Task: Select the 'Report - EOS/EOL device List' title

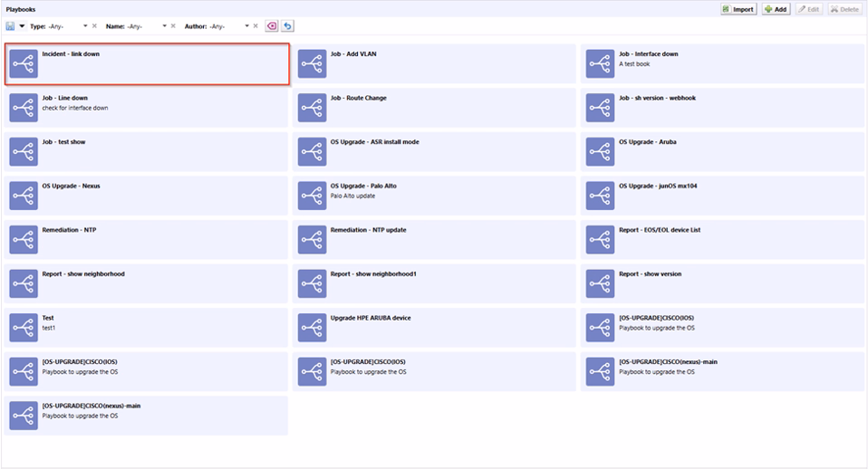Action: pos(660,230)
